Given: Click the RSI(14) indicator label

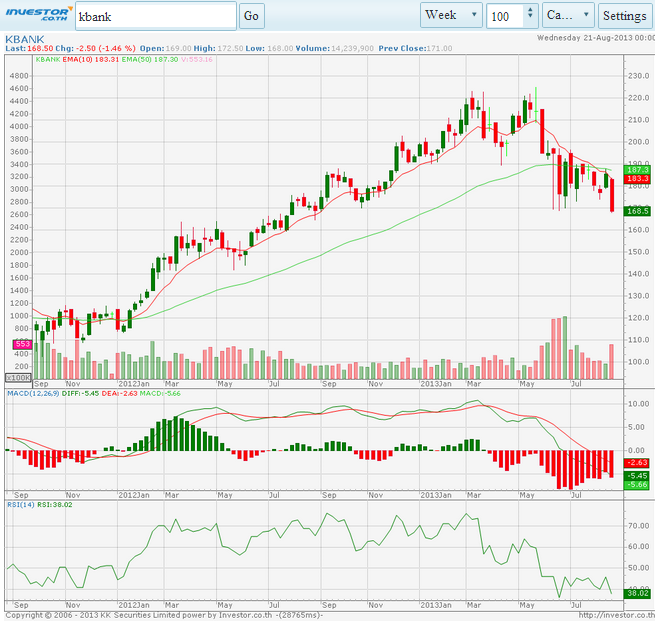Looking at the screenshot, I should click(21, 505).
